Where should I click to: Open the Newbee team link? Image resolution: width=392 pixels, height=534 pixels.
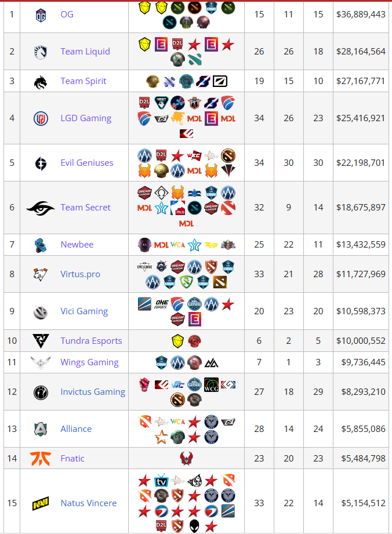[x=77, y=245]
